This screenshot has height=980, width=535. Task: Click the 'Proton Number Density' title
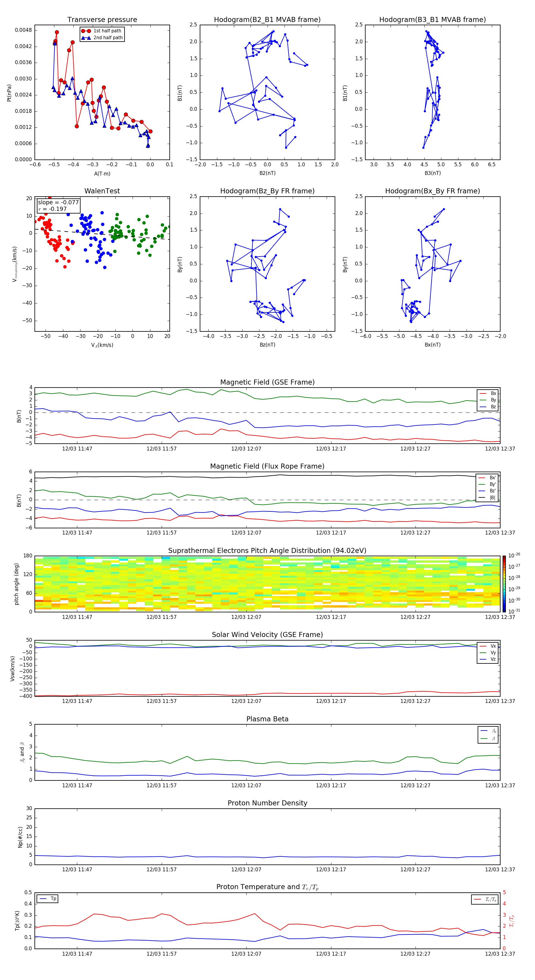(267, 803)
